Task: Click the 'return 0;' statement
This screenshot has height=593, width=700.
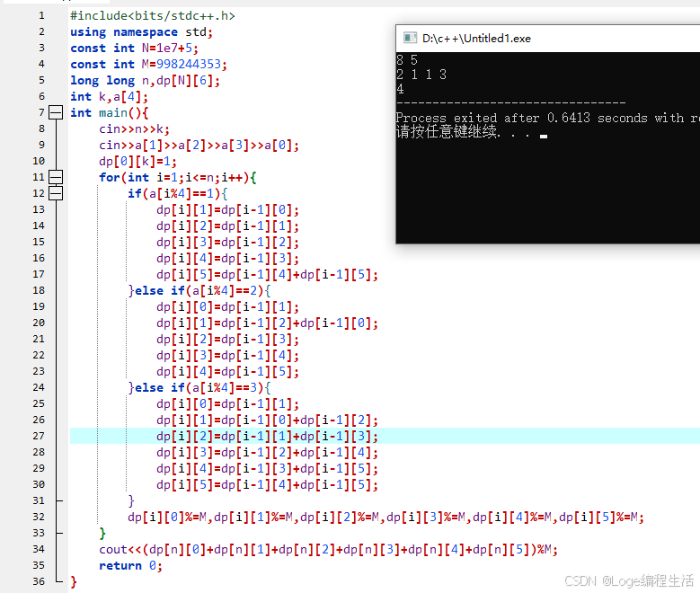Action: pyautogui.click(x=131, y=565)
